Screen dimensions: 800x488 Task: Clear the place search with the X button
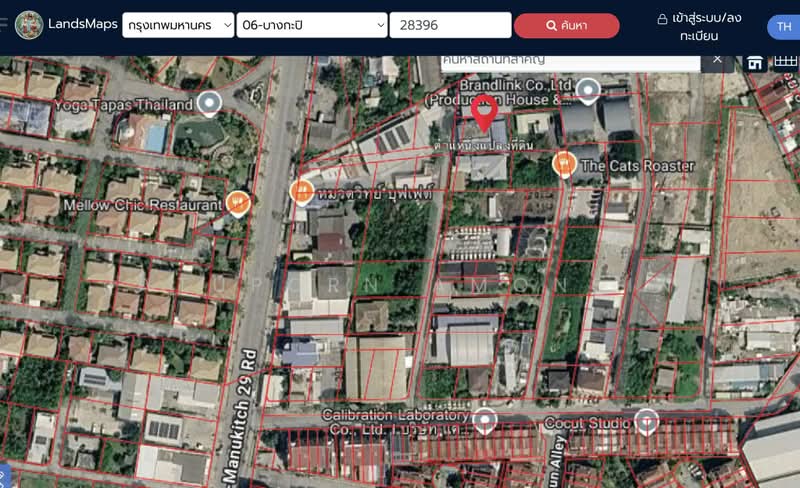point(717,60)
